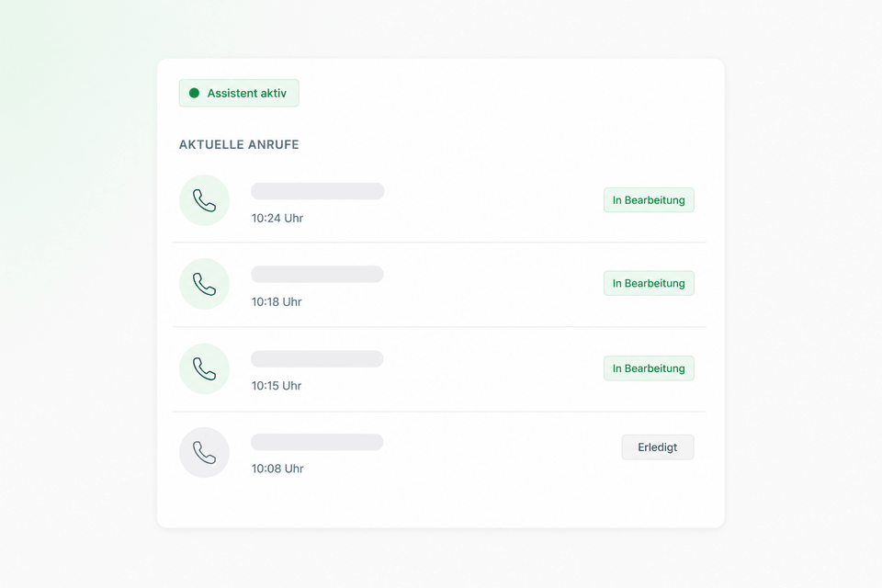Click the Erledigt badge on 10:08 call
Viewport: 882px width, 588px height.
point(658,447)
